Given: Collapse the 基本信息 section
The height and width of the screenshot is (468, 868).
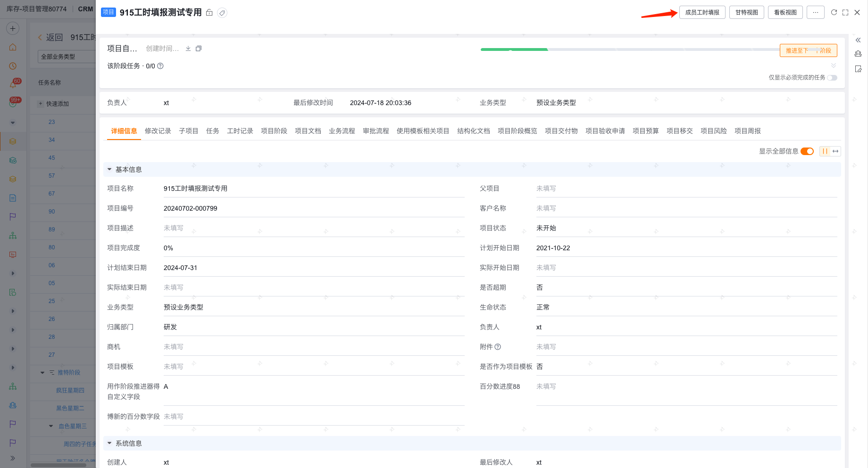Looking at the screenshot, I should pos(109,169).
